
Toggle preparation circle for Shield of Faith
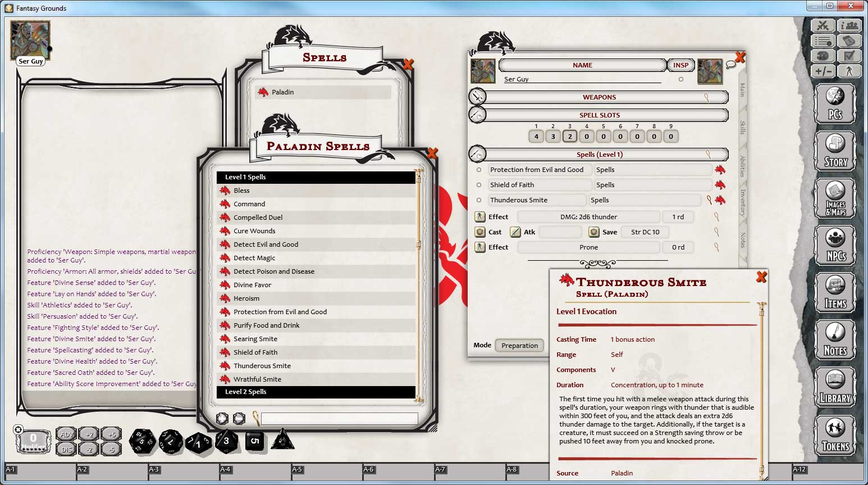tap(479, 184)
